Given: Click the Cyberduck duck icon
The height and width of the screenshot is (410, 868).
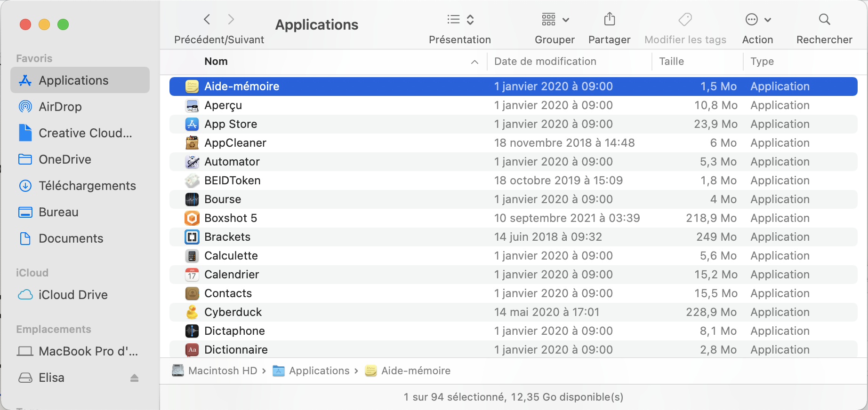Looking at the screenshot, I should pyautogui.click(x=192, y=312).
